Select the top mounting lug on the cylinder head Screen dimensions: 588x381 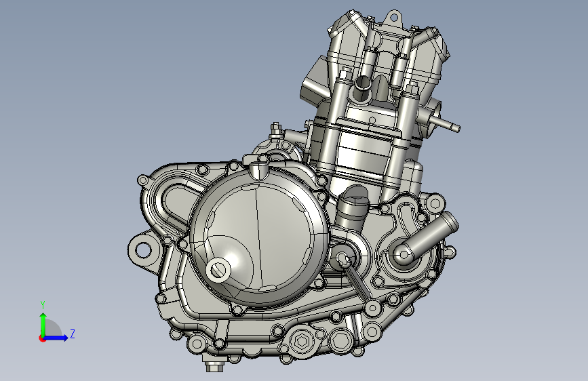tap(393, 17)
